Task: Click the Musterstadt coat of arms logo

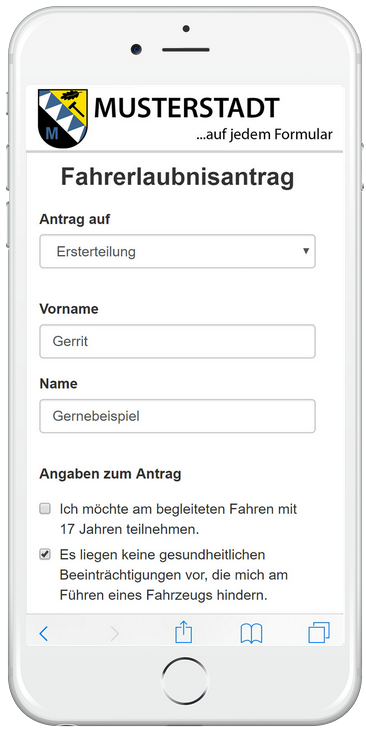Action: [x=63, y=118]
